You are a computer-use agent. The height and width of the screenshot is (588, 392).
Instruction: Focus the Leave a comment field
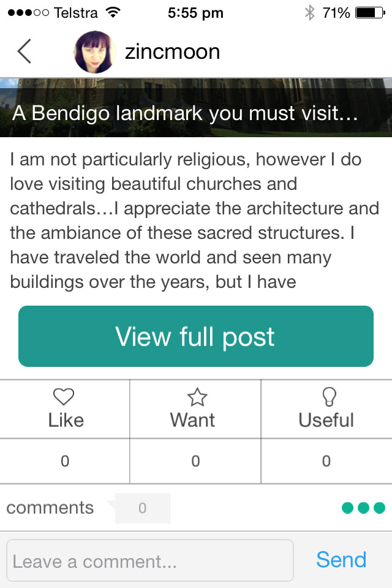pos(150,560)
